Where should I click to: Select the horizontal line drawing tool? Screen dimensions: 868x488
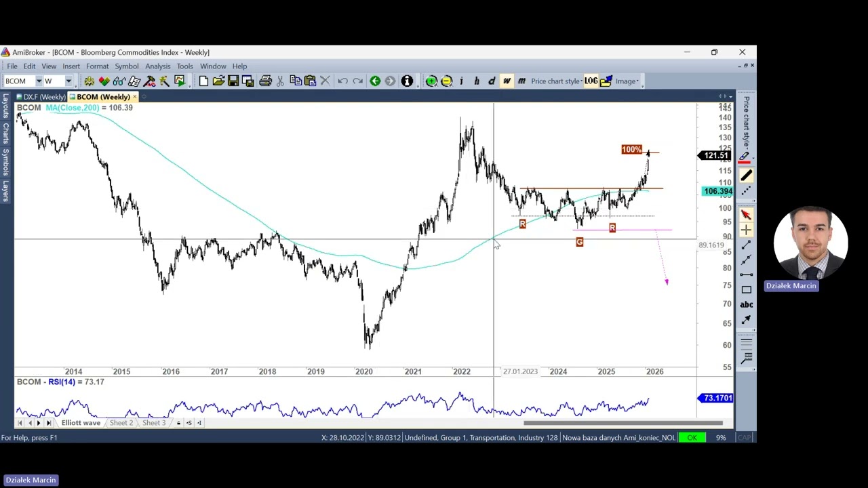point(746,274)
